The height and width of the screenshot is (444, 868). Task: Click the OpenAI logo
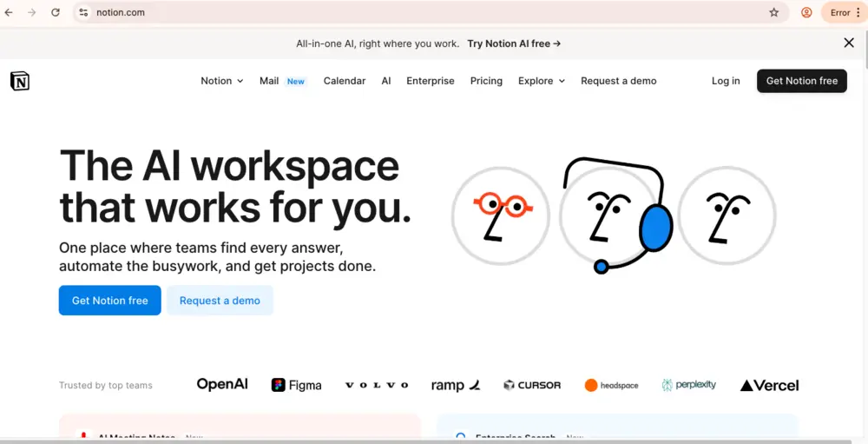click(x=222, y=384)
